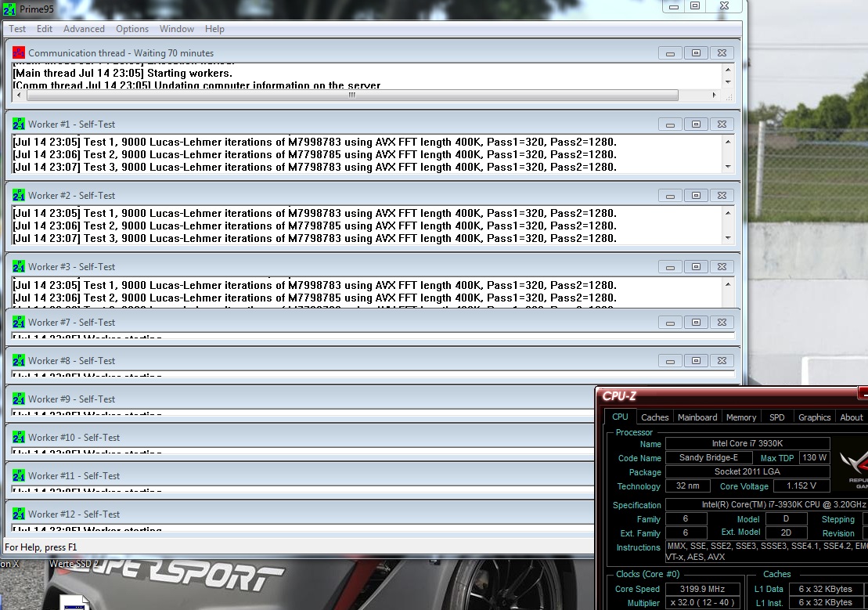The height and width of the screenshot is (610, 868).
Task: Click Worker #1 'Test 1' log line
Action: 315,142
